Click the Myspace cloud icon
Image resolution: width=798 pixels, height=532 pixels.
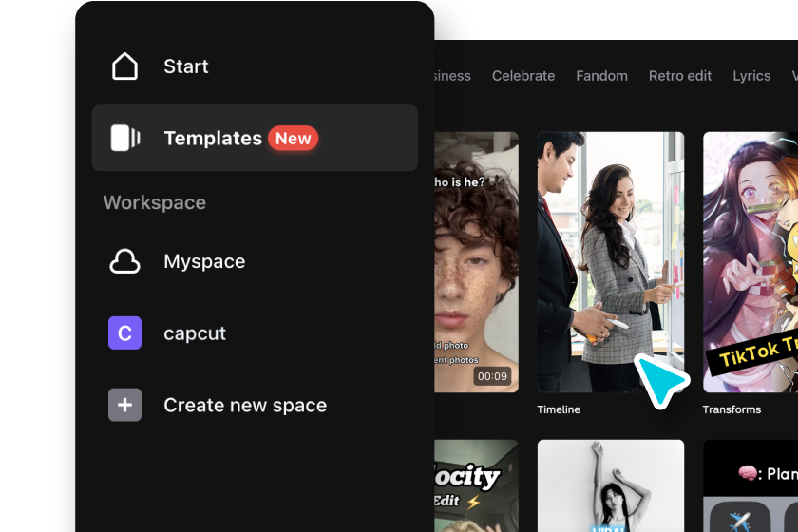124,261
